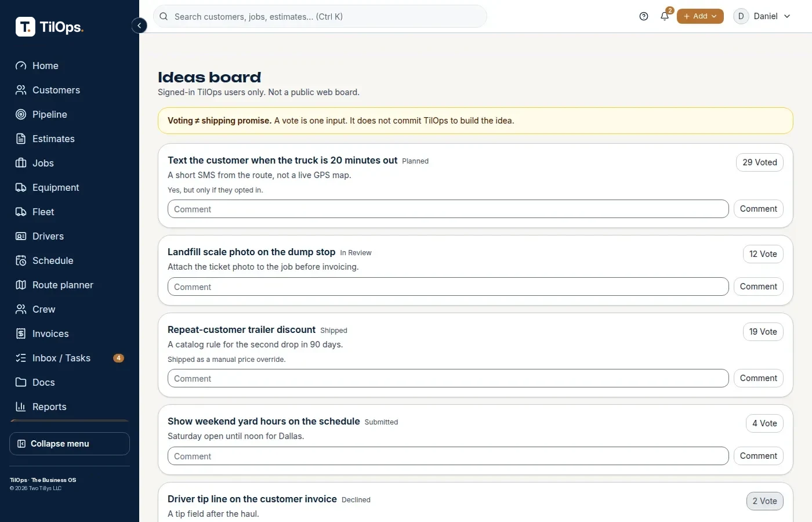Vote on Show weekend yard hours idea
Viewport: 812px width, 522px height.
click(x=764, y=423)
